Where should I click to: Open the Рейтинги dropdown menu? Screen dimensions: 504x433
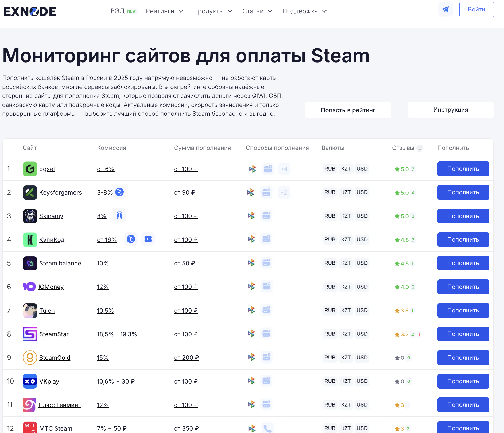[164, 11]
